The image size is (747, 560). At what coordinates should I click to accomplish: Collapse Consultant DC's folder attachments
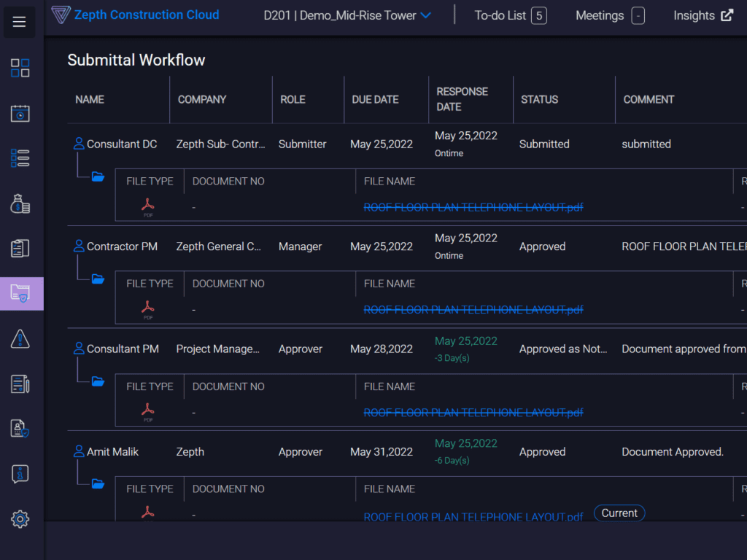pos(98,176)
